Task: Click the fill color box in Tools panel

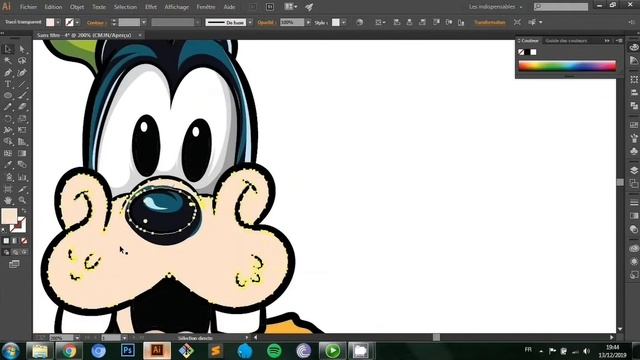Action: click(x=9, y=216)
